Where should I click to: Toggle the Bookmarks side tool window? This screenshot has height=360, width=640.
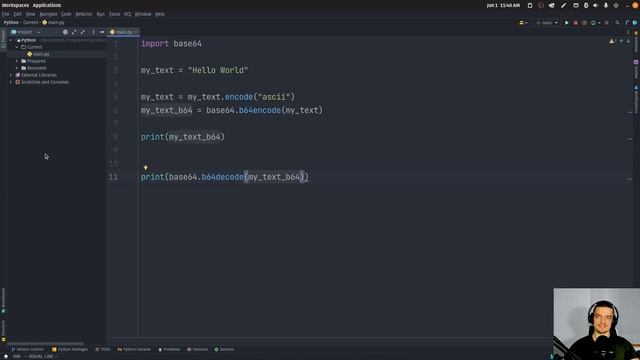pyautogui.click(x=3, y=301)
